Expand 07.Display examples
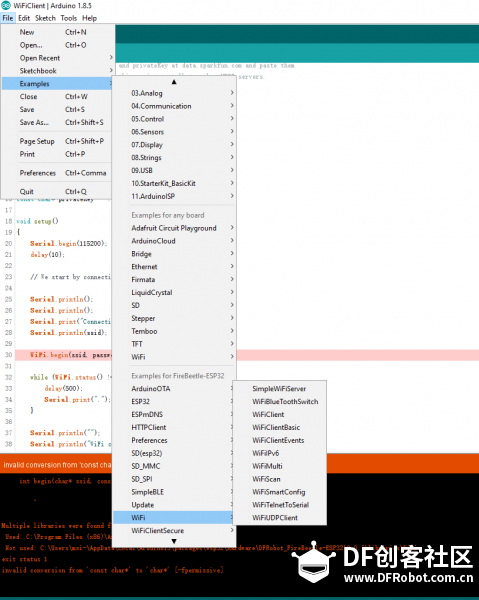The image size is (479, 600). click(x=174, y=145)
